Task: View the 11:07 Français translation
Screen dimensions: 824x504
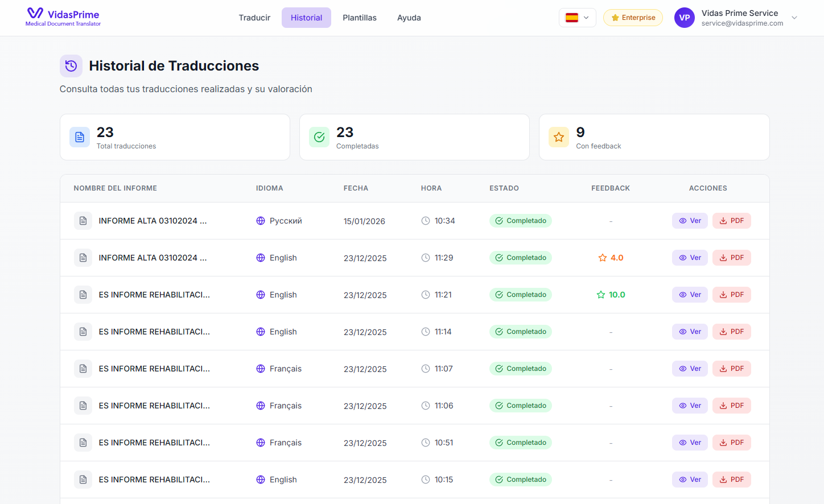Action: [690, 369]
